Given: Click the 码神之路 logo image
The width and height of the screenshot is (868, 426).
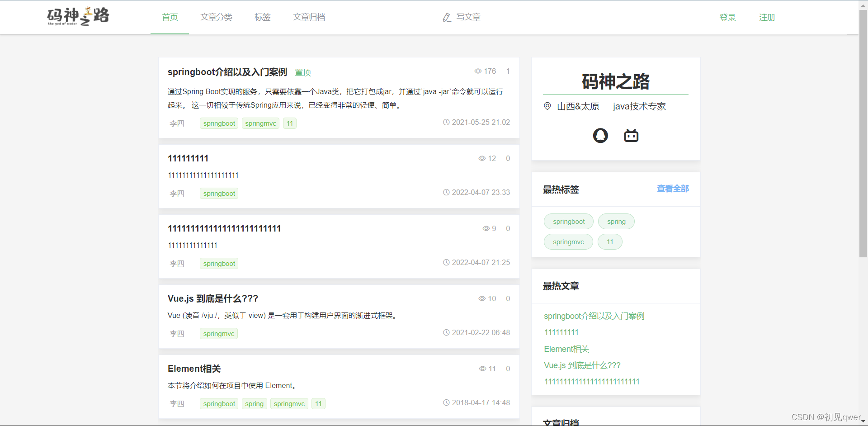Looking at the screenshot, I should (x=78, y=17).
